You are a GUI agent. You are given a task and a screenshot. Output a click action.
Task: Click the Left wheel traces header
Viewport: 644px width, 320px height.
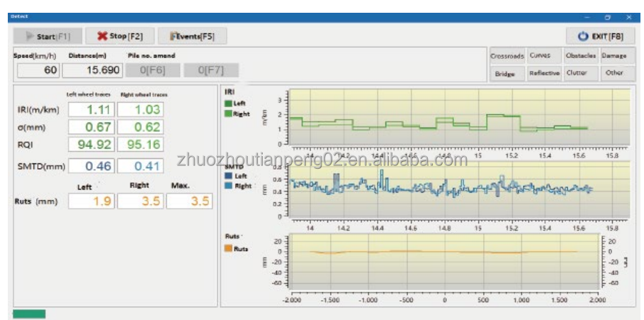coord(89,94)
